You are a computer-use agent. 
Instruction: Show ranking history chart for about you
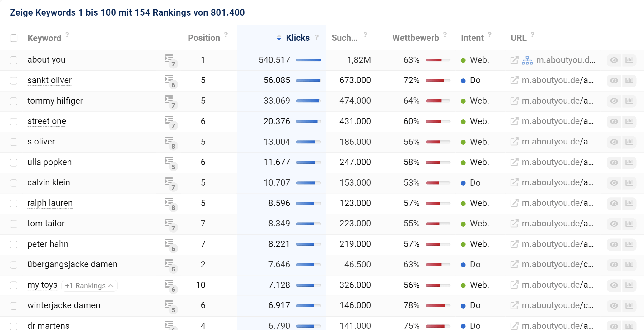pyautogui.click(x=629, y=60)
